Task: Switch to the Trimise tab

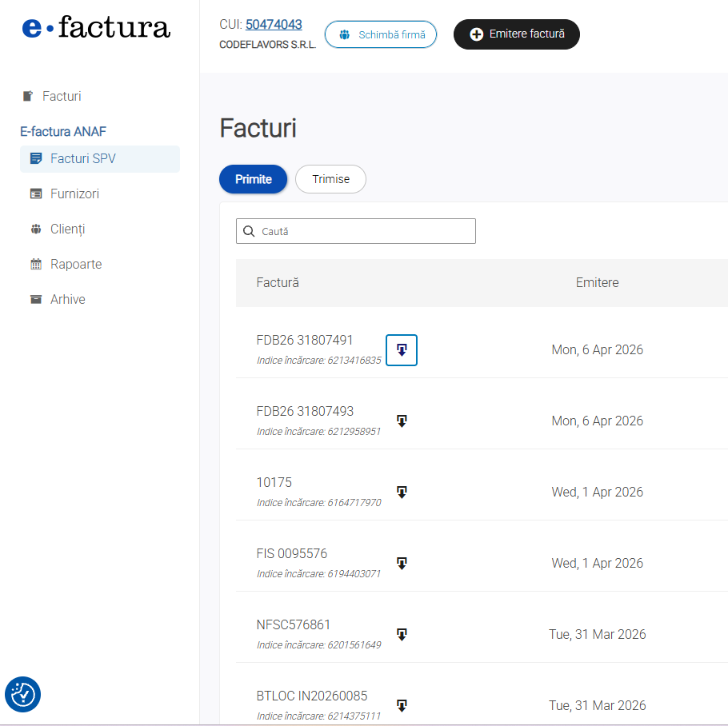Action: pos(330,179)
